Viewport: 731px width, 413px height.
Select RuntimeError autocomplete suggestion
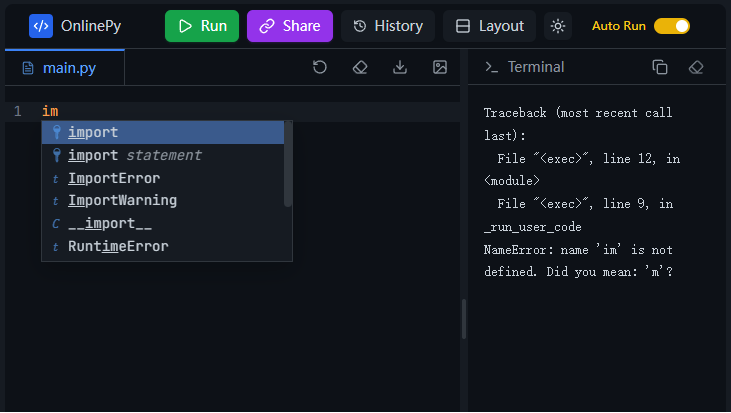pyautogui.click(x=163, y=246)
